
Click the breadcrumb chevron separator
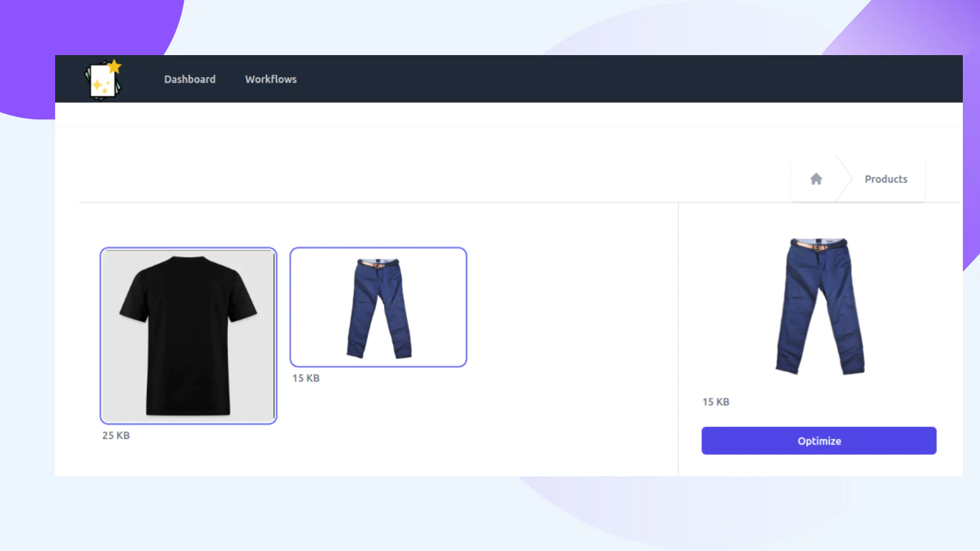click(x=844, y=179)
